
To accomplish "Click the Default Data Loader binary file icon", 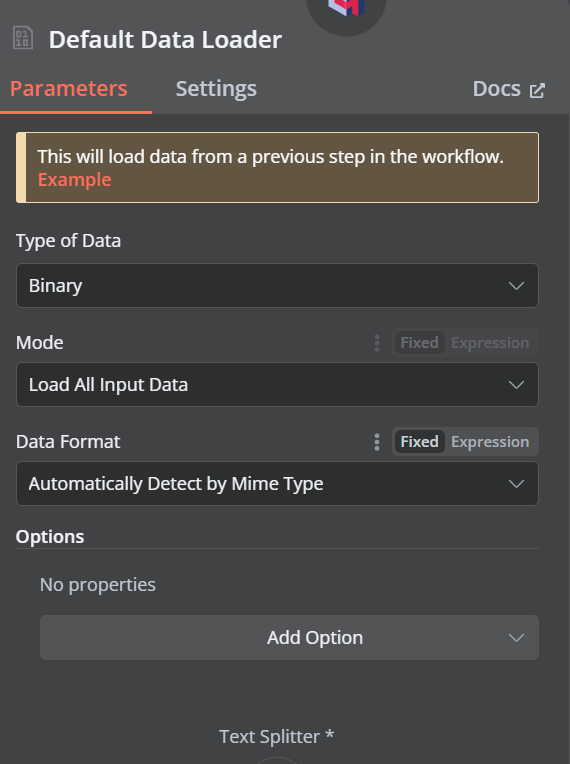I will [23, 38].
